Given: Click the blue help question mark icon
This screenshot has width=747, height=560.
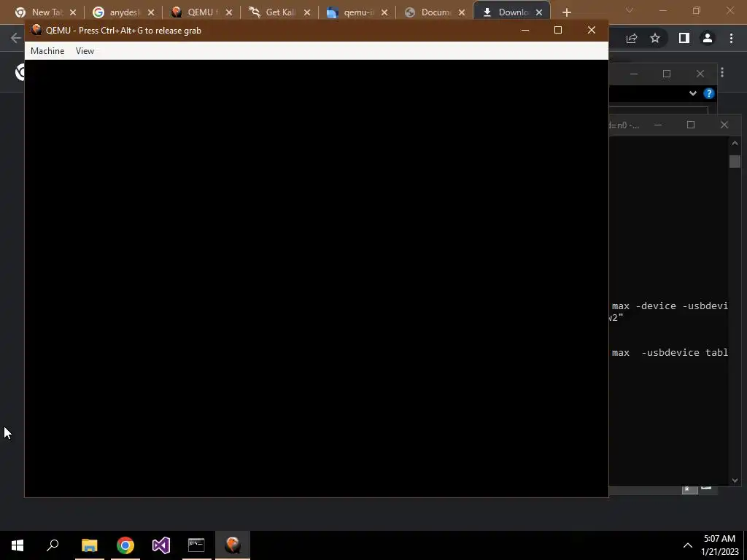Looking at the screenshot, I should coord(709,93).
